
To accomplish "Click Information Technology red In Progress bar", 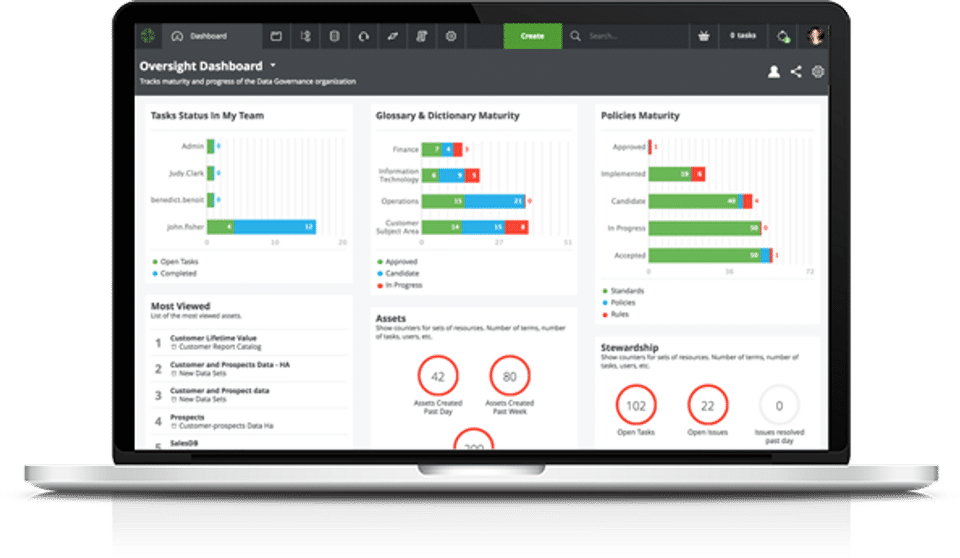I will [472, 175].
